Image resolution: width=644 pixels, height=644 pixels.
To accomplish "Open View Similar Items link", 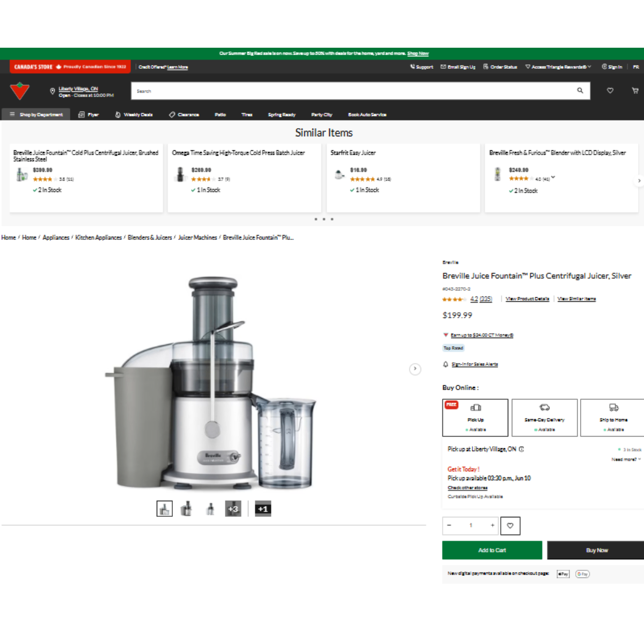I will pos(576,299).
